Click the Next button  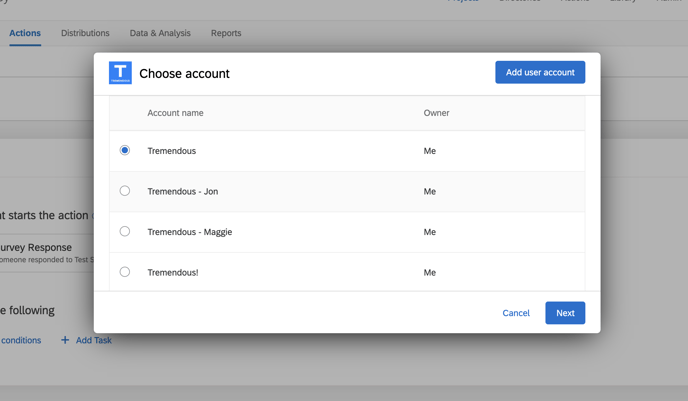click(x=565, y=313)
